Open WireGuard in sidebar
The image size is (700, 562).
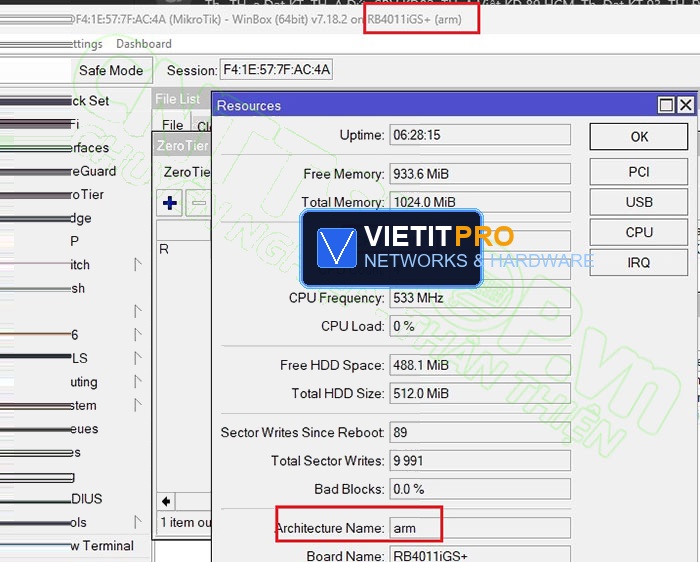click(x=93, y=171)
